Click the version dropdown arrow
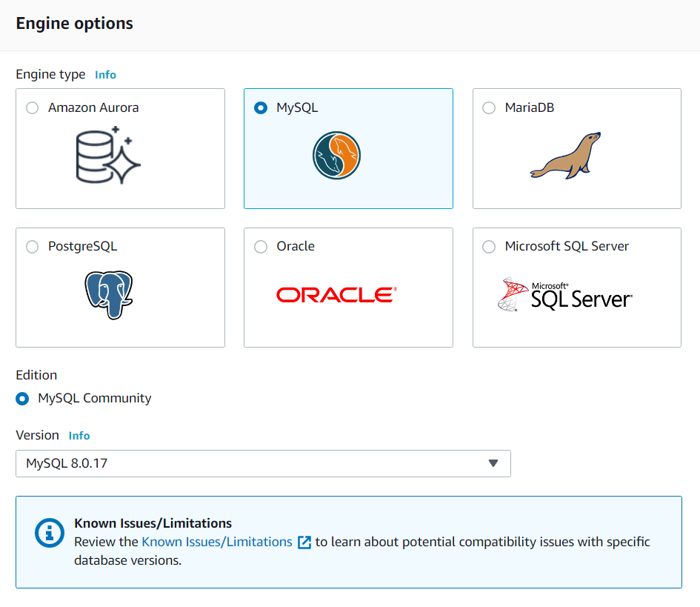This screenshot has height=607, width=700. [x=493, y=463]
